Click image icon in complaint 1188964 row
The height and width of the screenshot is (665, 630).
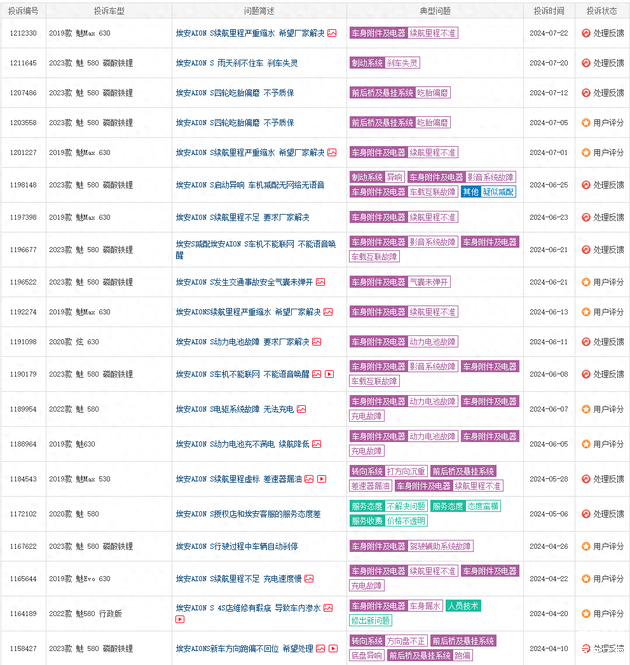point(318,443)
